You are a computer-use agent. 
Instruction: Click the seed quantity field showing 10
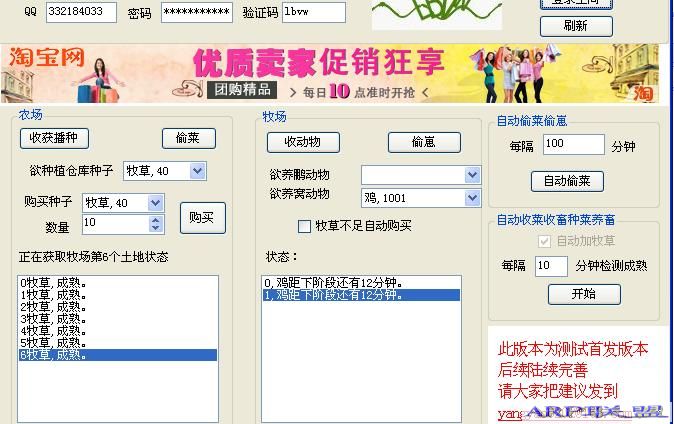click(115, 224)
